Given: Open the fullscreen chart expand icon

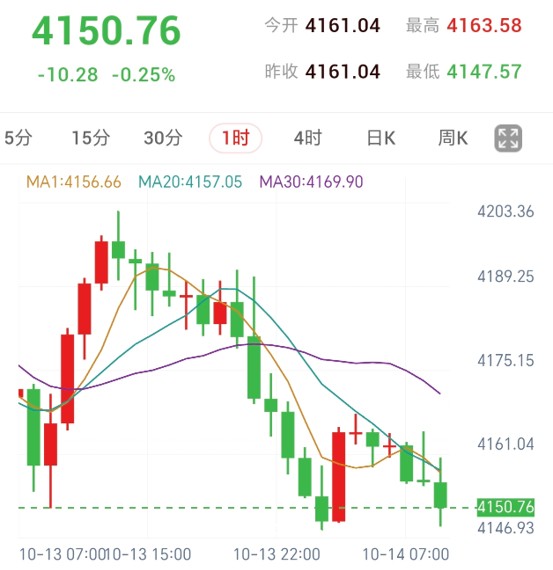Looking at the screenshot, I should coord(508,139).
